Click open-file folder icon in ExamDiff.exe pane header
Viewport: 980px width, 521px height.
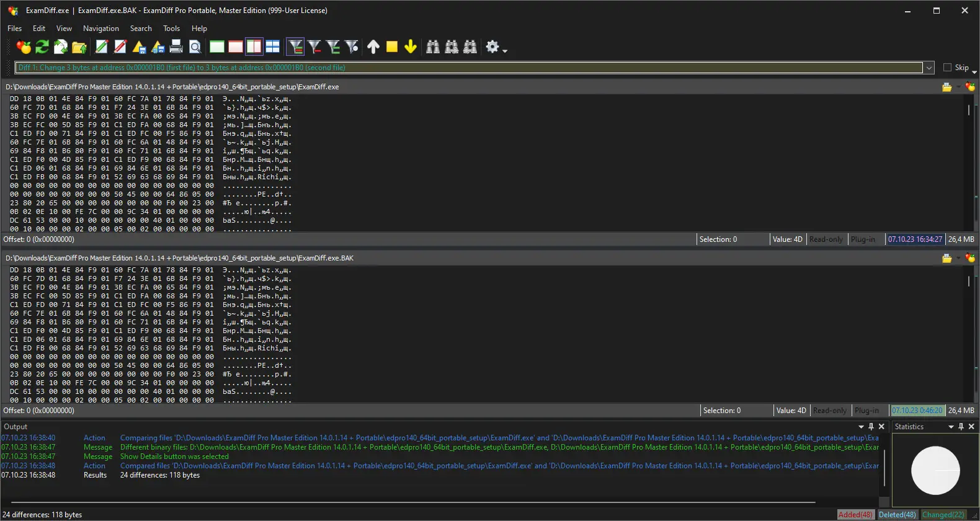(947, 87)
